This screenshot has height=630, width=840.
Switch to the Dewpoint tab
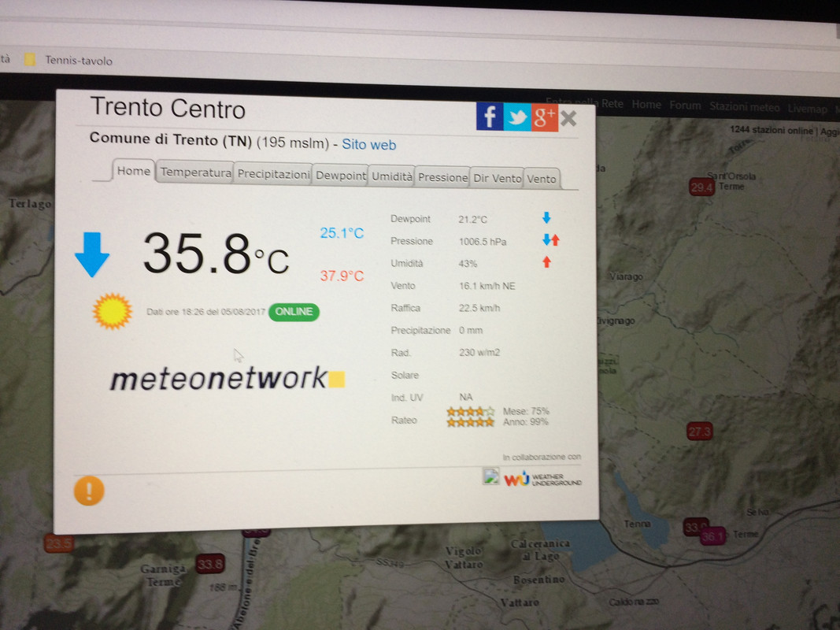(x=340, y=176)
